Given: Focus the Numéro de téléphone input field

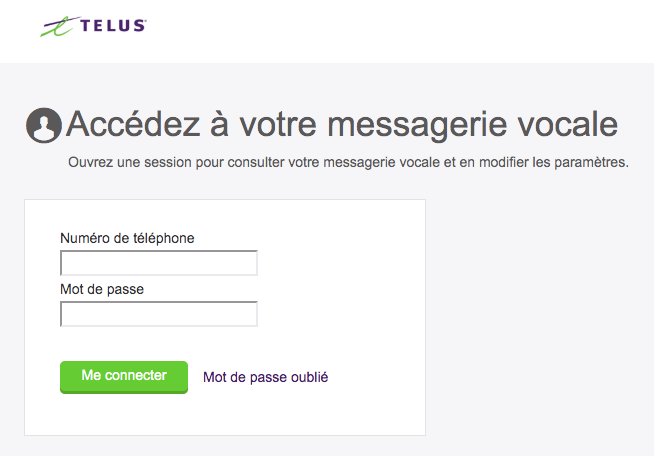Looking at the screenshot, I should point(159,263).
